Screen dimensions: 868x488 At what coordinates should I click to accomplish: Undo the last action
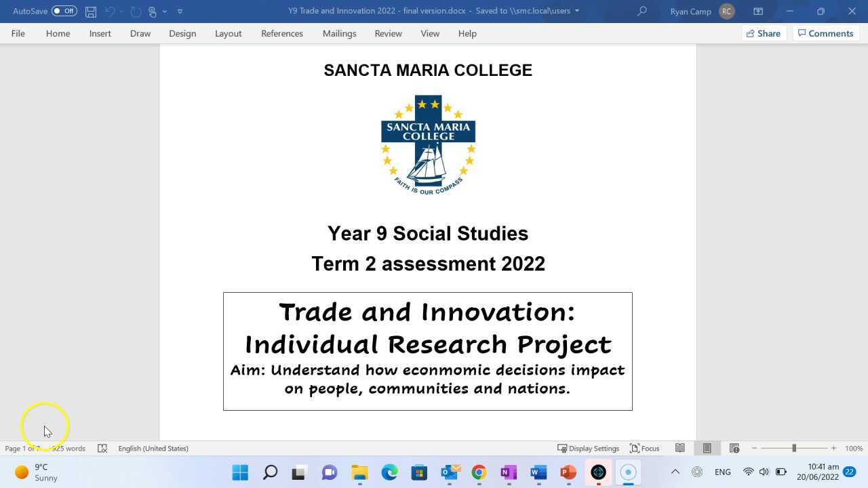108,11
